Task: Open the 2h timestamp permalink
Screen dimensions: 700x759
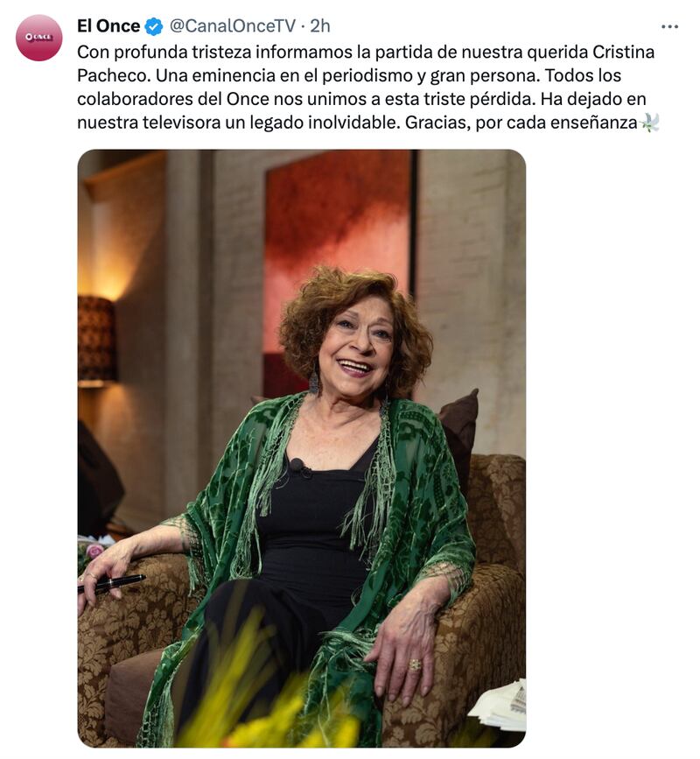Action: (319, 26)
